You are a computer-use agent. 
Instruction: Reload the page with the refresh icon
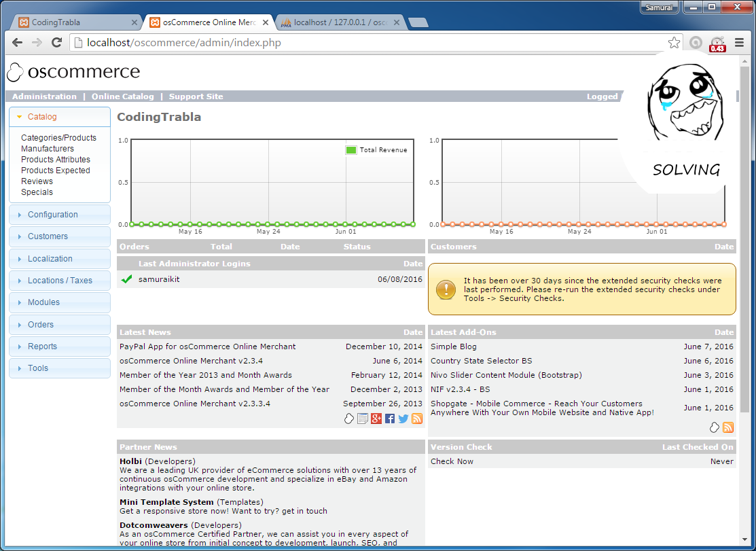(x=57, y=42)
